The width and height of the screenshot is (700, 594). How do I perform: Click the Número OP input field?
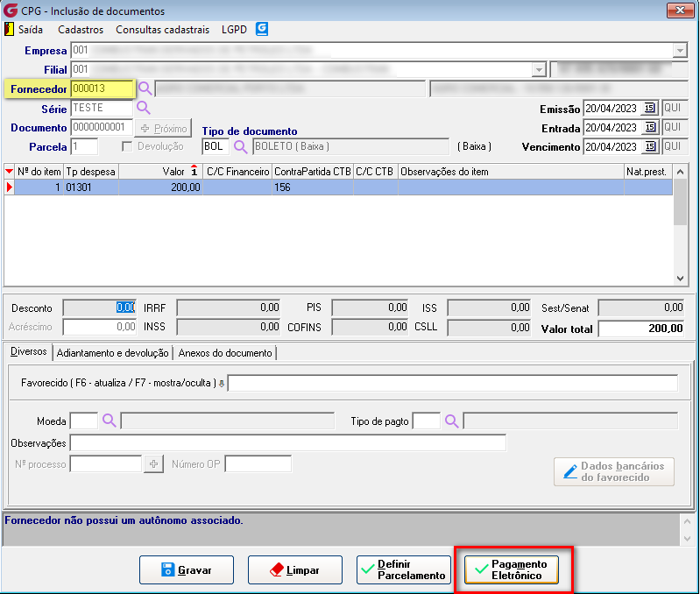point(258,464)
